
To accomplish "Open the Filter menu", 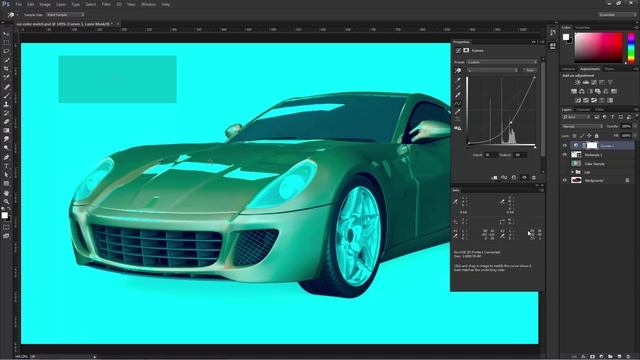I will click(106, 4).
